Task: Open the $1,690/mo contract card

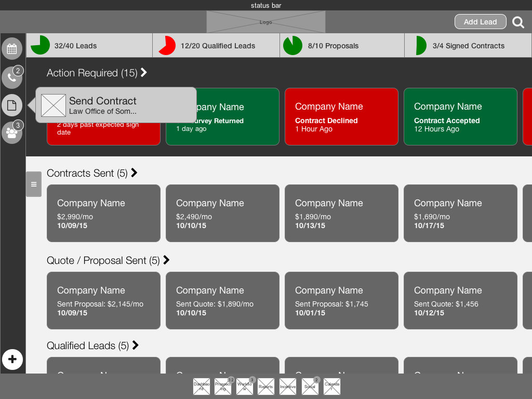Action: click(x=460, y=213)
